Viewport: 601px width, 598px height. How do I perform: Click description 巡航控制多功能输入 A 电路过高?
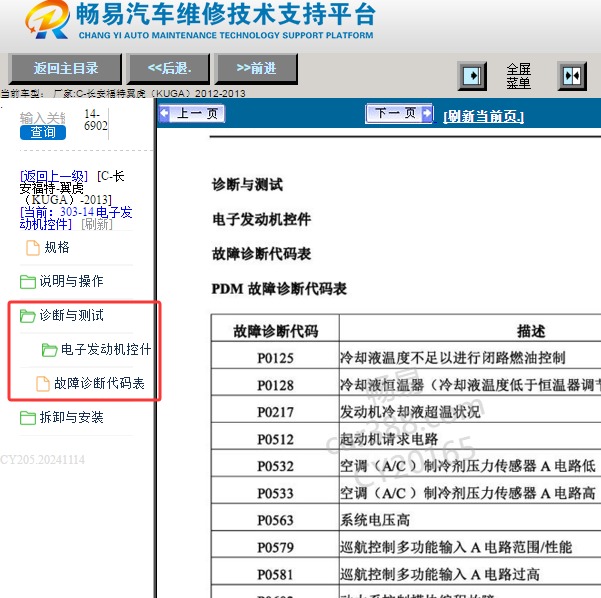440,574
